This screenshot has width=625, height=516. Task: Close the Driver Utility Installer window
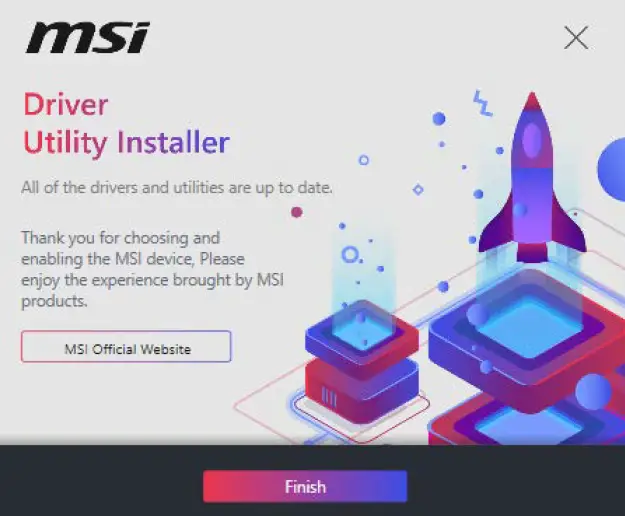click(x=576, y=38)
